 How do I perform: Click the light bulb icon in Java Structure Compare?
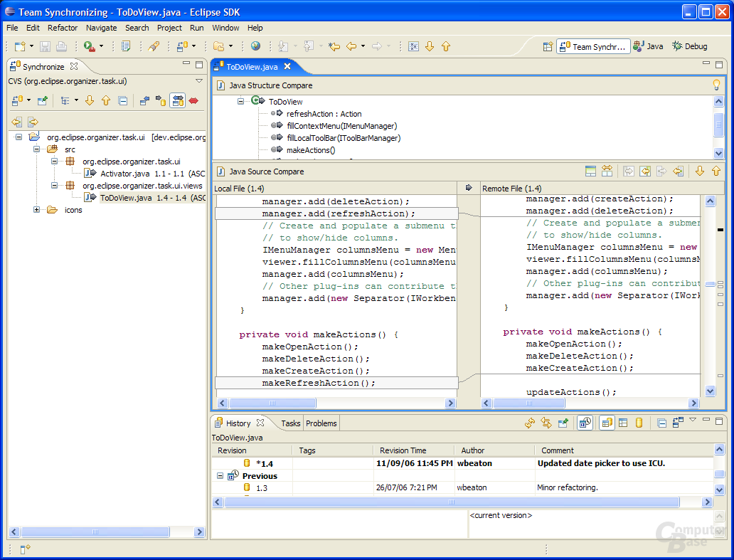pyautogui.click(x=716, y=85)
